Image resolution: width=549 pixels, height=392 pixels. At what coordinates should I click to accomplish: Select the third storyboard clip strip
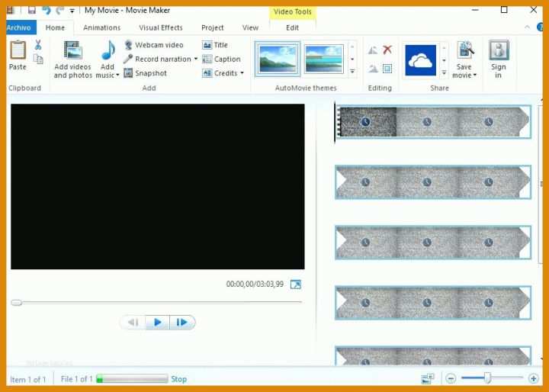pyautogui.click(x=433, y=243)
